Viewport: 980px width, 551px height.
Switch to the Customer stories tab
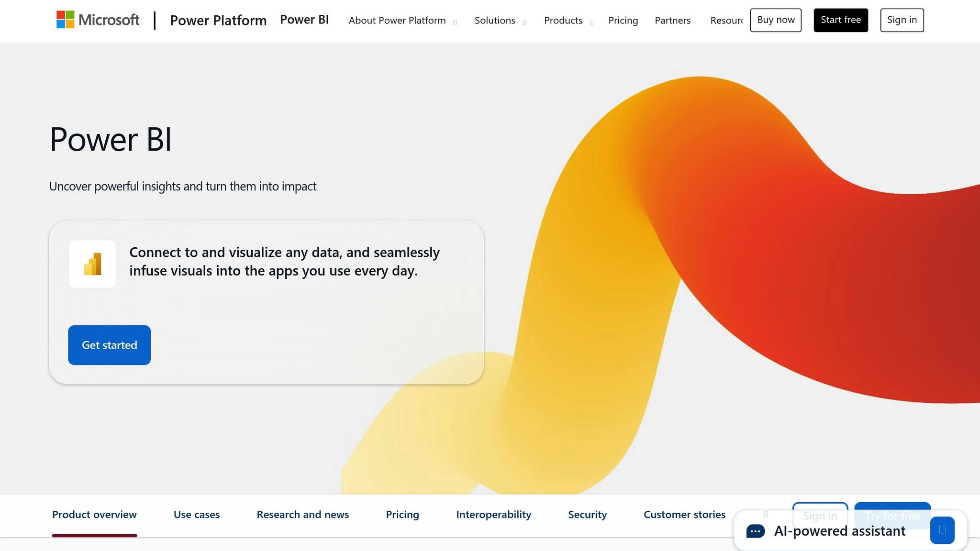(x=684, y=514)
